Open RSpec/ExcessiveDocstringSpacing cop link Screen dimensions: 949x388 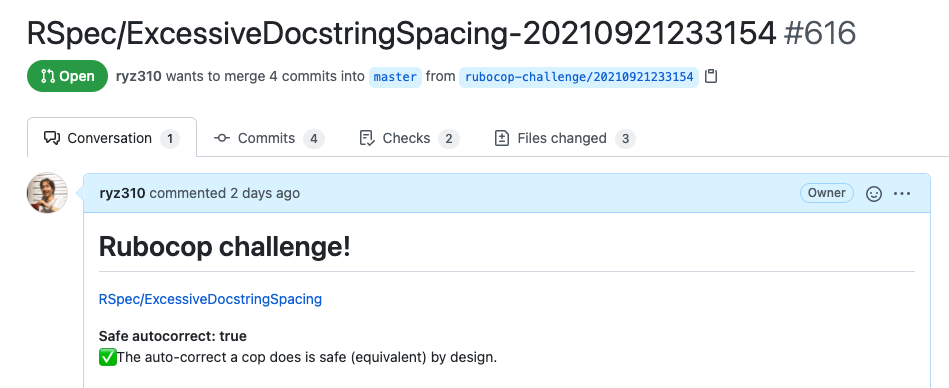210,299
